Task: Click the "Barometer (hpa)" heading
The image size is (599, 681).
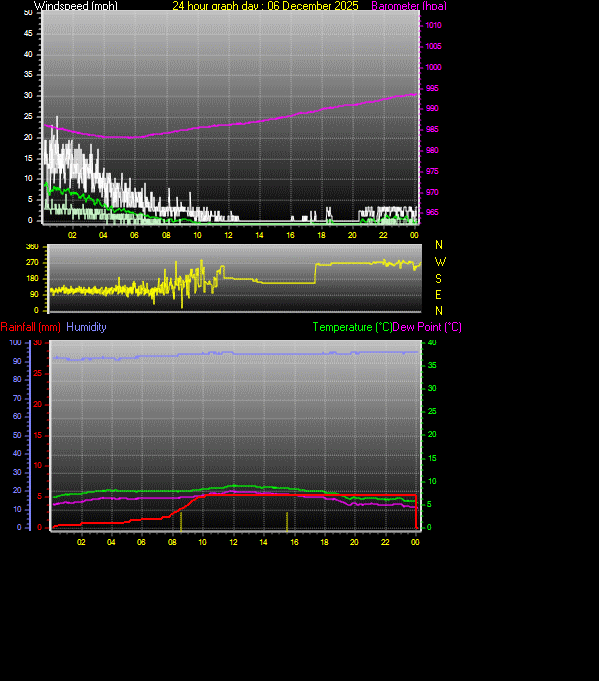Action: (x=409, y=6)
